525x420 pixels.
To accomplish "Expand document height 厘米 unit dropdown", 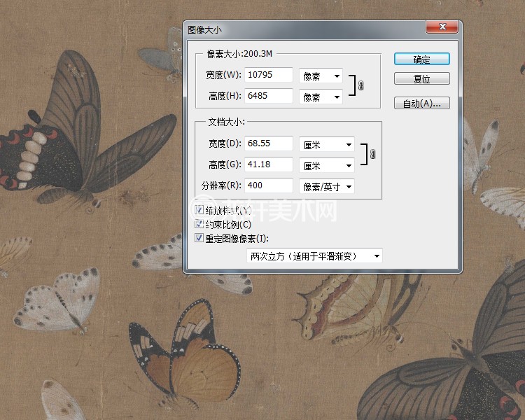I will [326, 166].
